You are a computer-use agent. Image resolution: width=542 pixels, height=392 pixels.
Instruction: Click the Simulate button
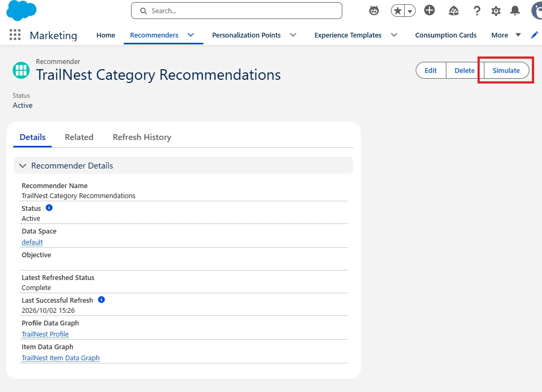[x=506, y=70]
